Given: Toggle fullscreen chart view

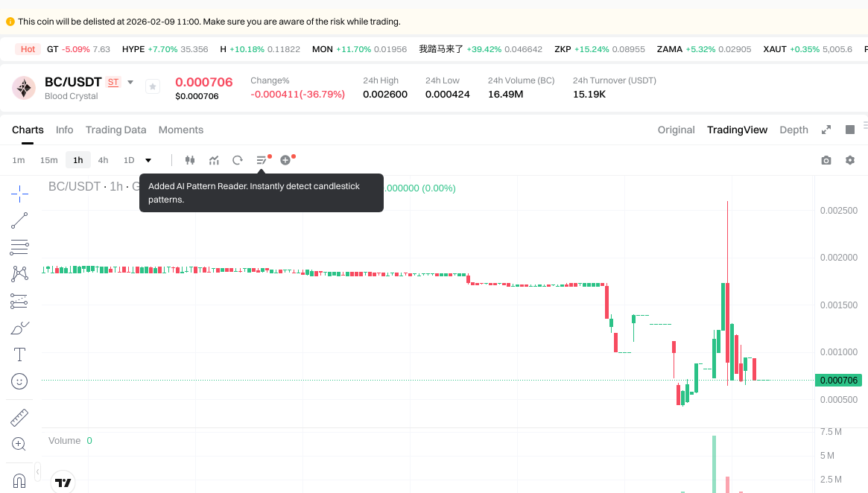Looking at the screenshot, I should tap(826, 130).
